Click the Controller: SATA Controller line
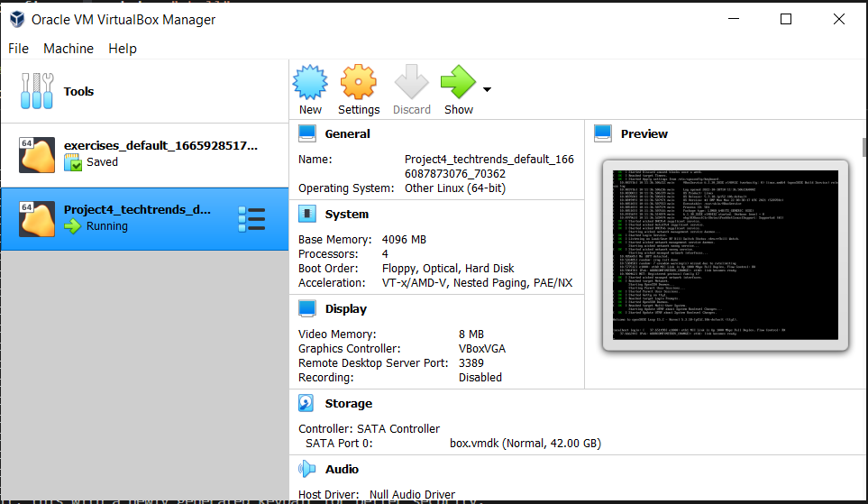This screenshot has width=868, height=504. pos(370,429)
